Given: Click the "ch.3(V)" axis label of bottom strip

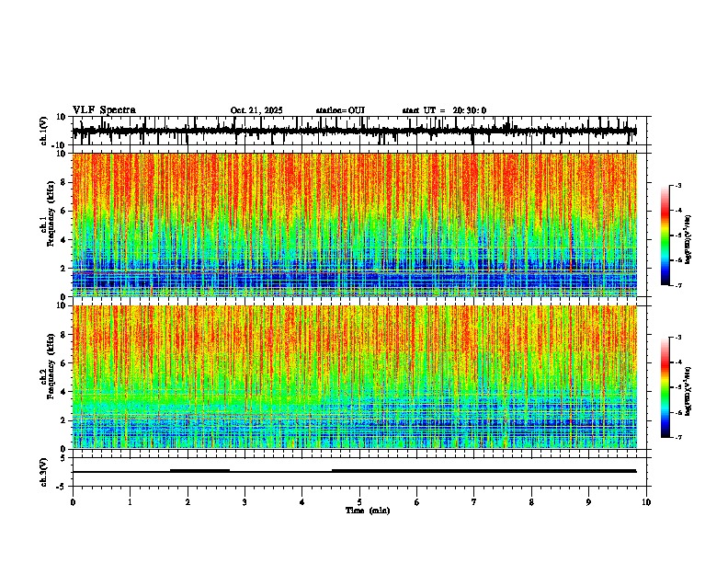Looking at the screenshot, I should coord(44,472).
